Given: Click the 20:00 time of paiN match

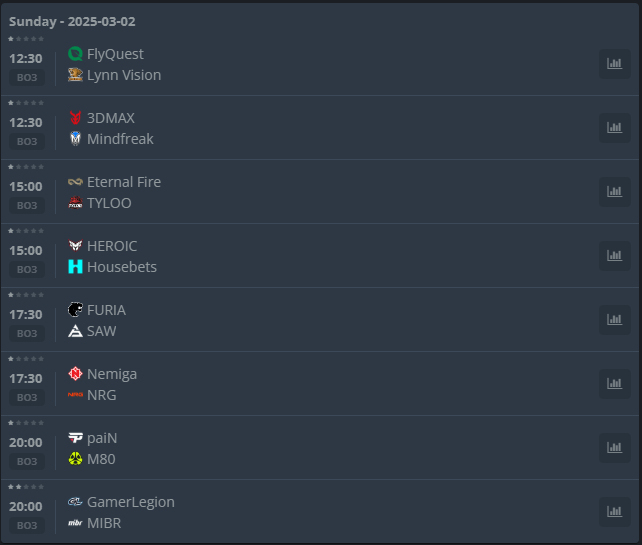Looking at the screenshot, I should tap(26, 442).
